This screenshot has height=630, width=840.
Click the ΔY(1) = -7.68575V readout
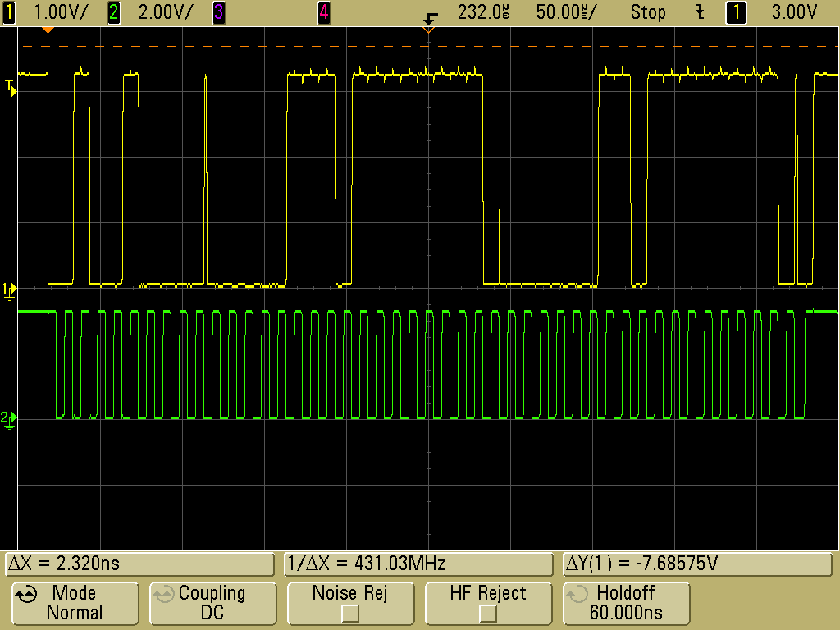[697, 564]
